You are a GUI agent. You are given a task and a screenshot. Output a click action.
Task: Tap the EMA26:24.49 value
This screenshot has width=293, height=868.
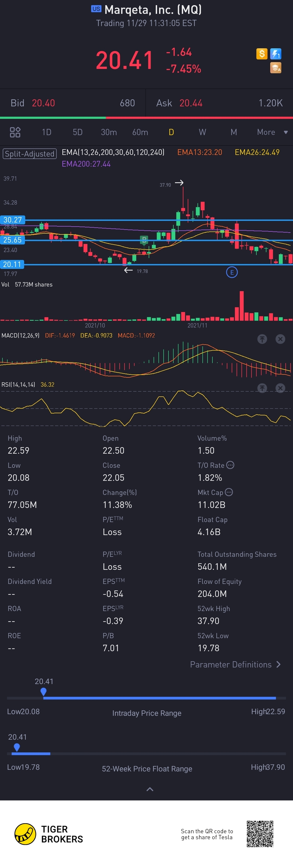257,152
